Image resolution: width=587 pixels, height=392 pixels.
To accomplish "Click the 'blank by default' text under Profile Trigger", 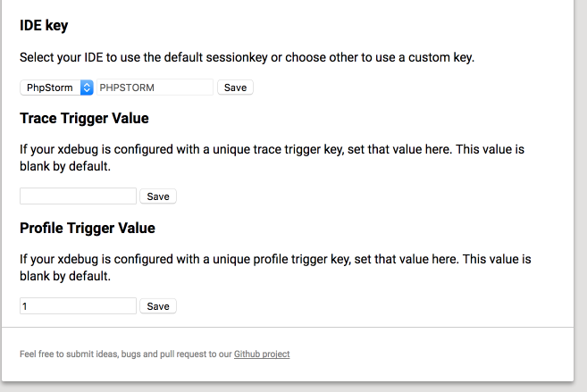I will tap(65, 276).
